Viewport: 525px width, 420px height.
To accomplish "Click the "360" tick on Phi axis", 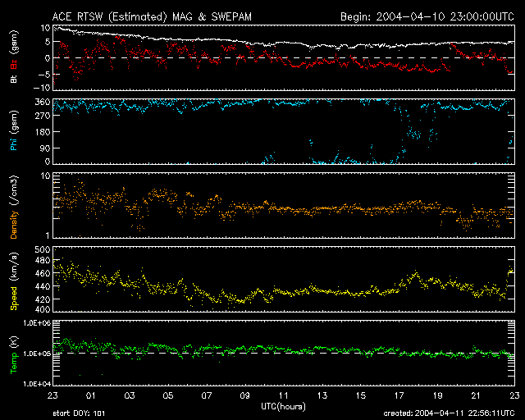I will click(x=43, y=102).
